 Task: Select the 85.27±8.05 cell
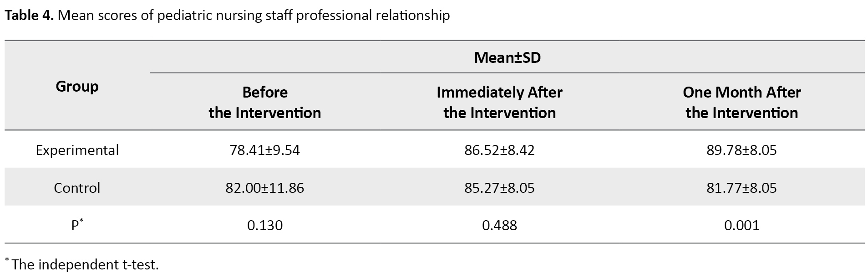coord(499,188)
